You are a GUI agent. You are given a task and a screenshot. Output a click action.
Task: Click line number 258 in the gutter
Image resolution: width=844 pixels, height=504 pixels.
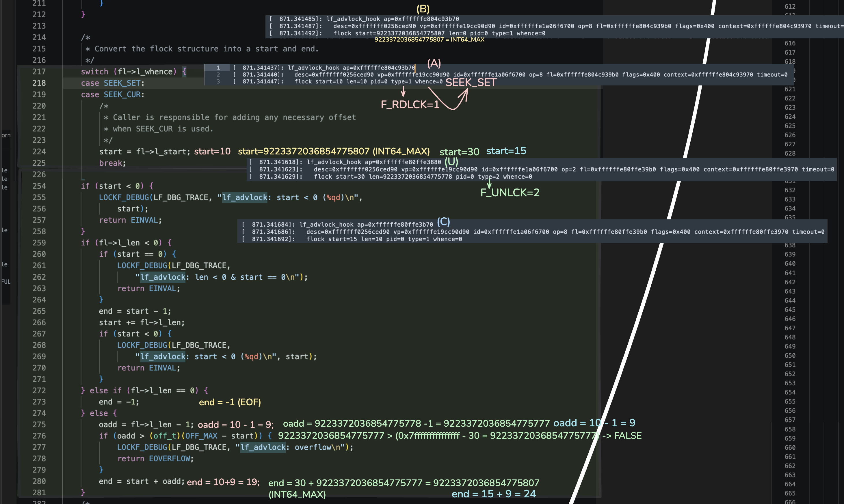39,232
